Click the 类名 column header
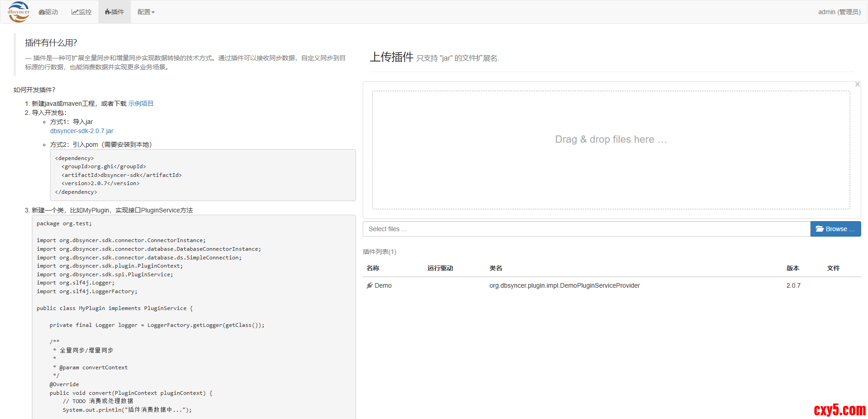The width and height of the screenshot is (868, 419). pos(496,268)
